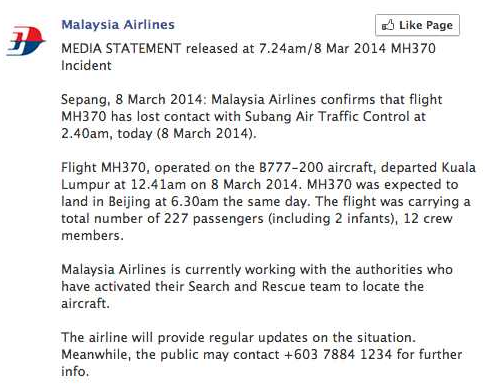Click the 7.24am release time text
Viewport: 503px width, 387px height.
pos(282,48)
